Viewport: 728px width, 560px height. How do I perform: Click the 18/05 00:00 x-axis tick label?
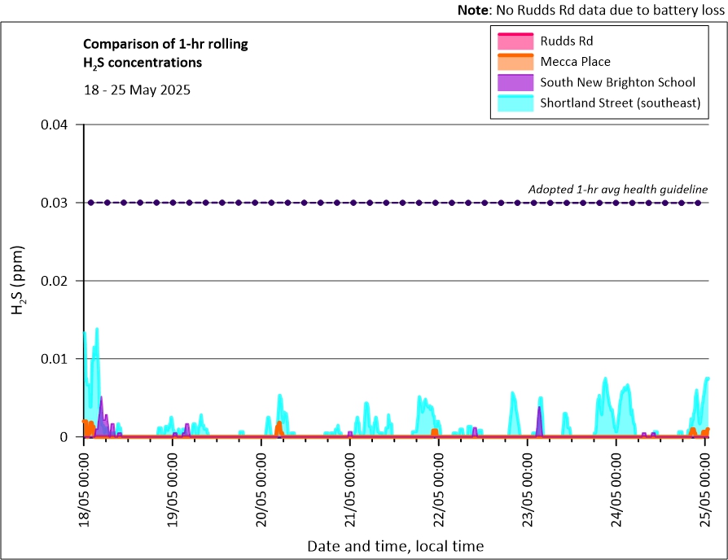[84, 488]
